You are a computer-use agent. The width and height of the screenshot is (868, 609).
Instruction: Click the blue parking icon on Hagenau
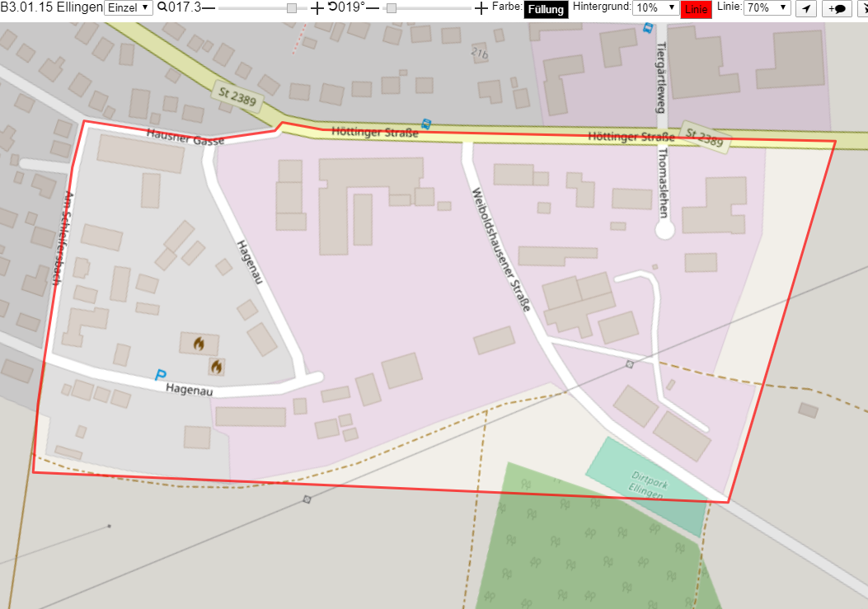tap(161, 375)
